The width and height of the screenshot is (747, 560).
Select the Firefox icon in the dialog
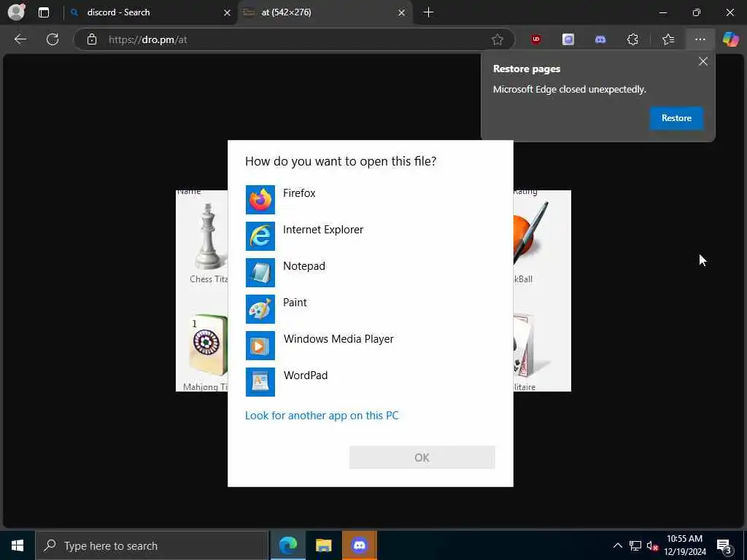tap(260, 200)
